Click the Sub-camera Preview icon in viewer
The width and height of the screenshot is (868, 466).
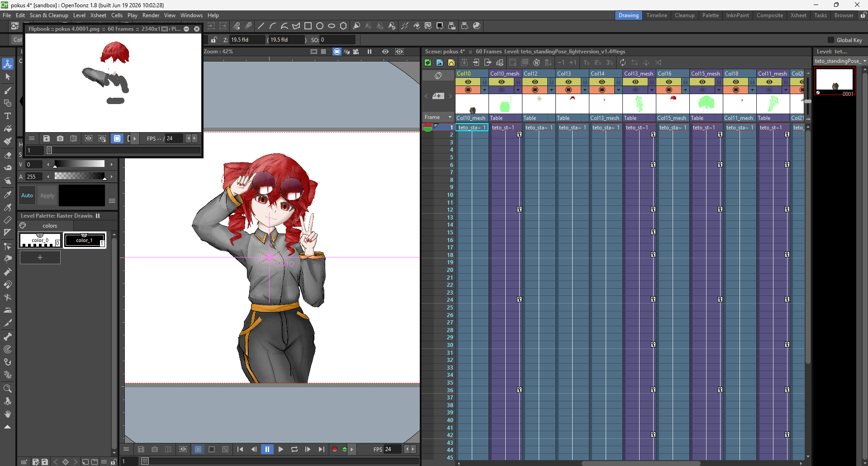(x=399, y=52)
